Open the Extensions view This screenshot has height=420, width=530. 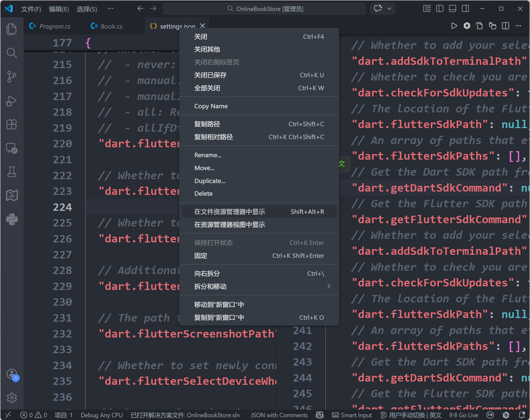12,125
